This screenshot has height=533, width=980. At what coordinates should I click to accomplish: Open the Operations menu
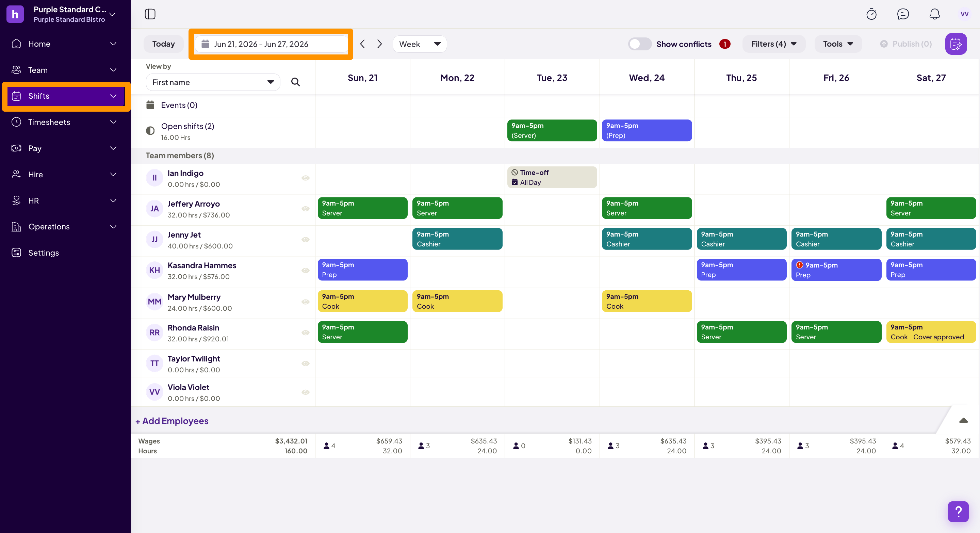click(64, 227)
